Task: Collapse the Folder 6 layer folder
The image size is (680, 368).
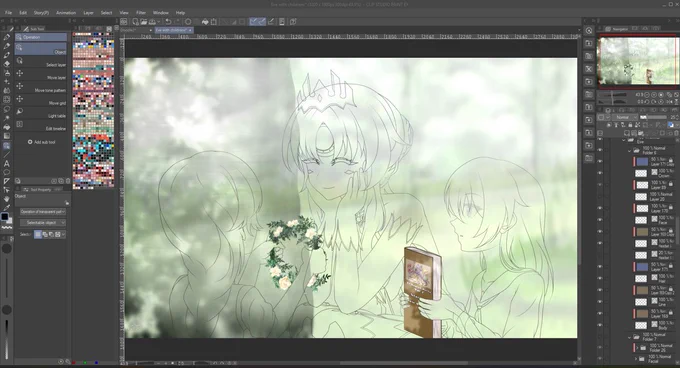Action: coord(630,150)
